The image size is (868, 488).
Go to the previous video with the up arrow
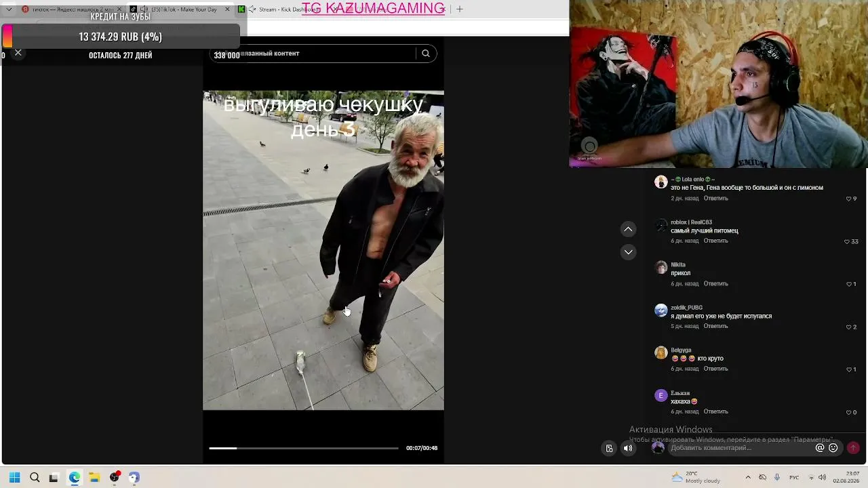point(629,229)
